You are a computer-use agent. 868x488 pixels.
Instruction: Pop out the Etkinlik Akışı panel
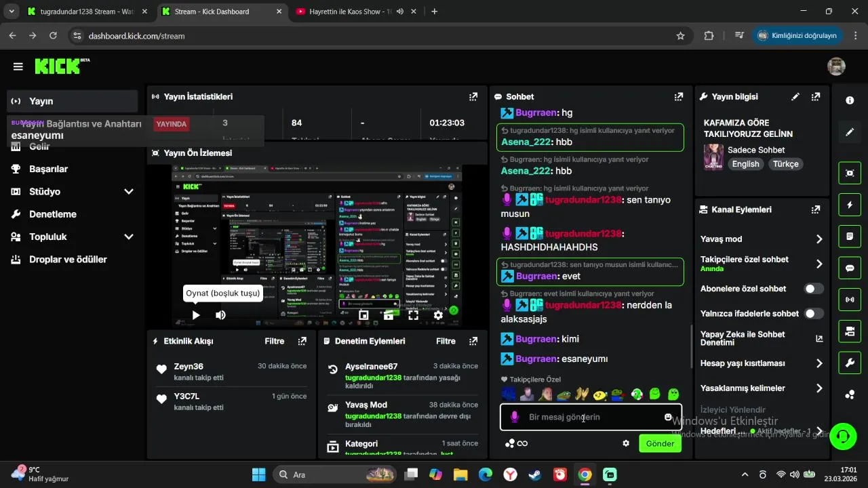[x=302, y=341]
